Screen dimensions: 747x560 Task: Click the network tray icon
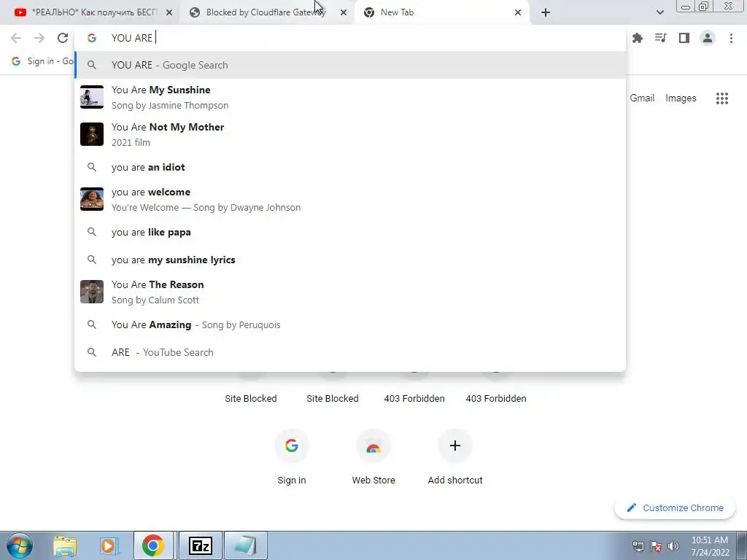pyautogui.click(x=638, y=546)
